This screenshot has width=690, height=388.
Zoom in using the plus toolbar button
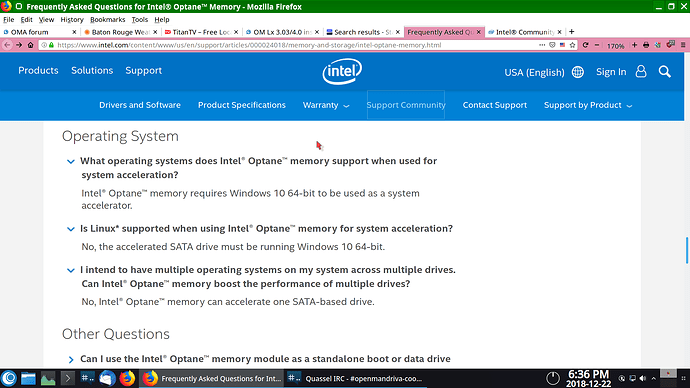click(635, 45)
